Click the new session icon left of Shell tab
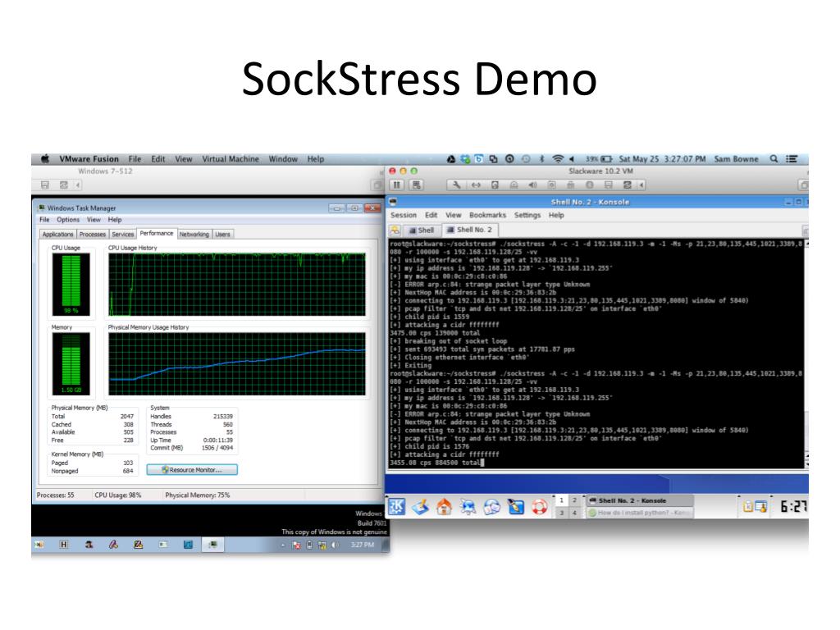This screenshot has width=840, height=630. [x=395, y=231]
